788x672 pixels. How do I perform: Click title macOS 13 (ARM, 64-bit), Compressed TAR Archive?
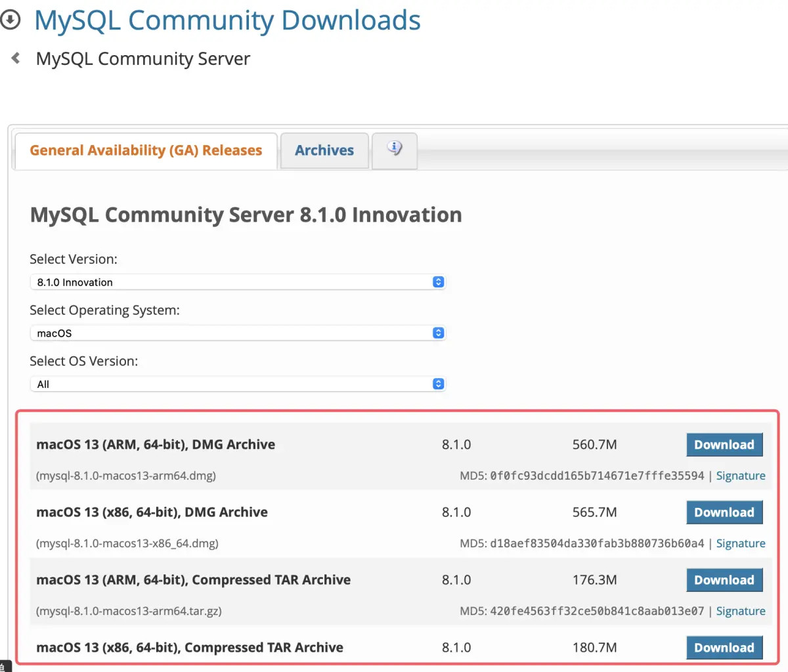click(x=193, y=579)
